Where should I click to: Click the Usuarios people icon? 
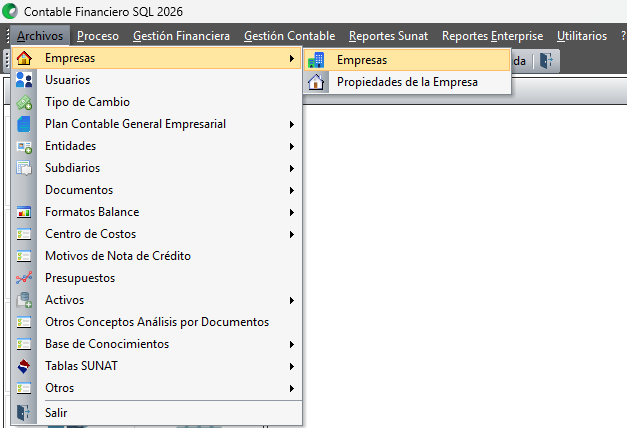pos(24,80)
